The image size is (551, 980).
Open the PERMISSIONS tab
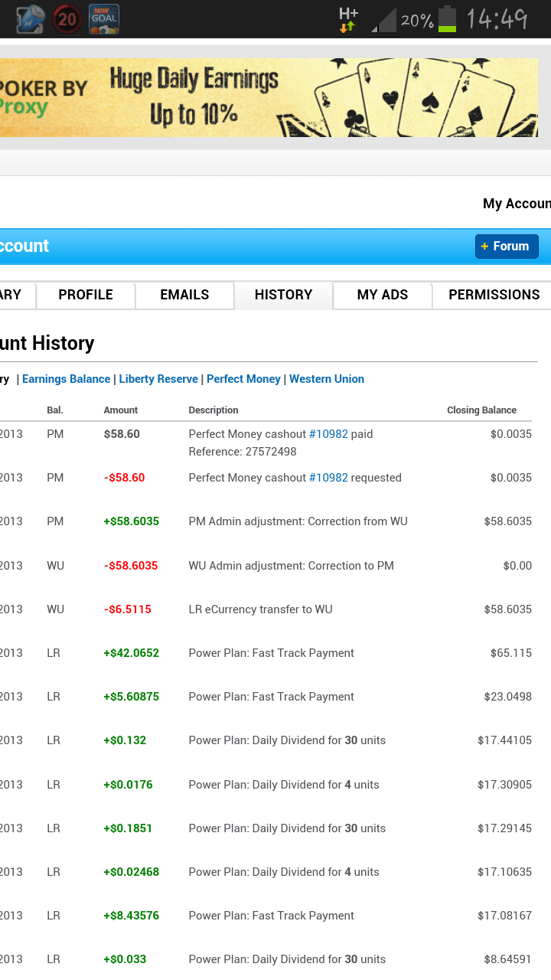(x=494, y=295)
